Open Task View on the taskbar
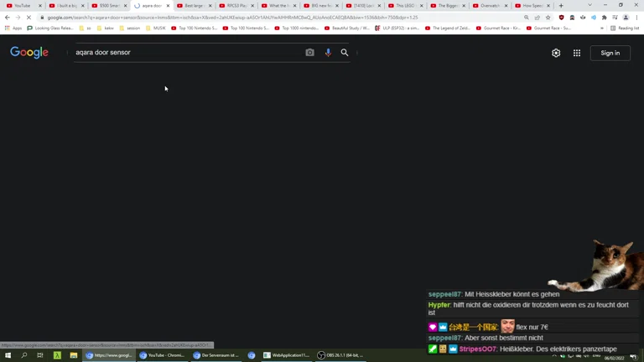This screenshot has height=362, width=644. coord(40,355)
